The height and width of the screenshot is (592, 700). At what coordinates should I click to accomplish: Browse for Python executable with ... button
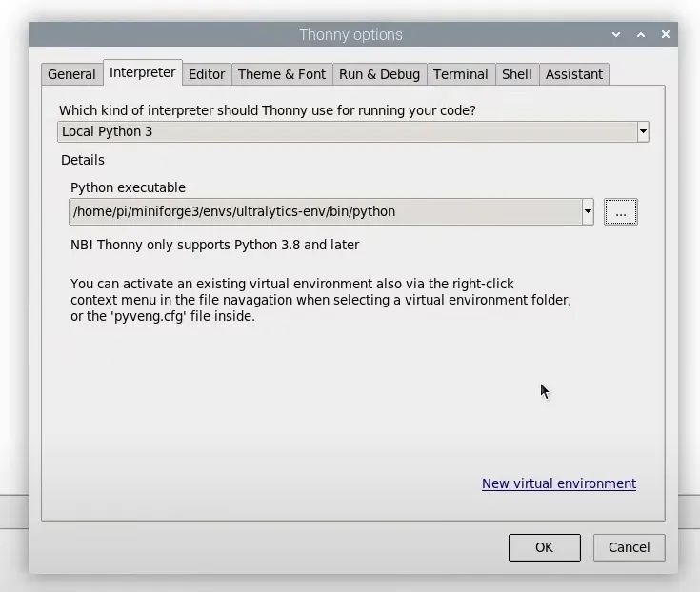click(621, 212)
